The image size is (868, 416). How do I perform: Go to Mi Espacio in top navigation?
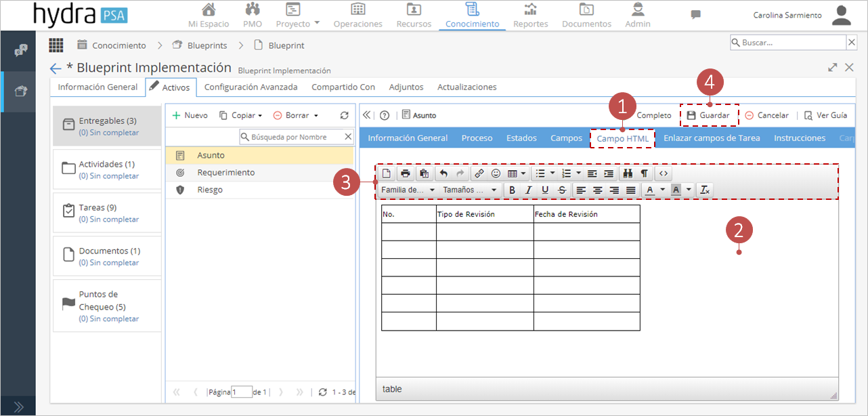click(209, 15)
